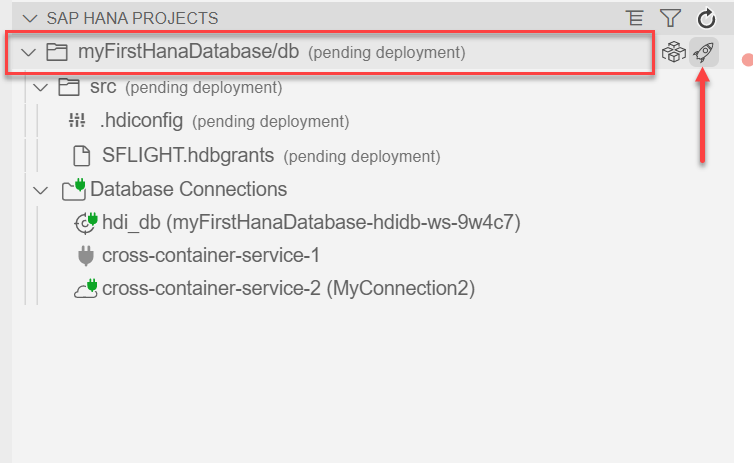Collapse the Database Connections chevron
The image size is (753, 463).
(x=41, y=189)
